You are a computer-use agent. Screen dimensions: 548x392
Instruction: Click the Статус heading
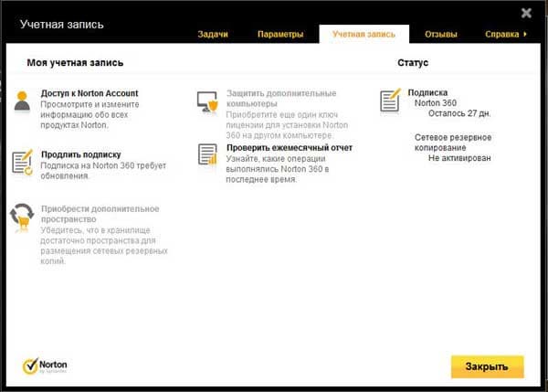pyautogui.click(x=413, y=63)
